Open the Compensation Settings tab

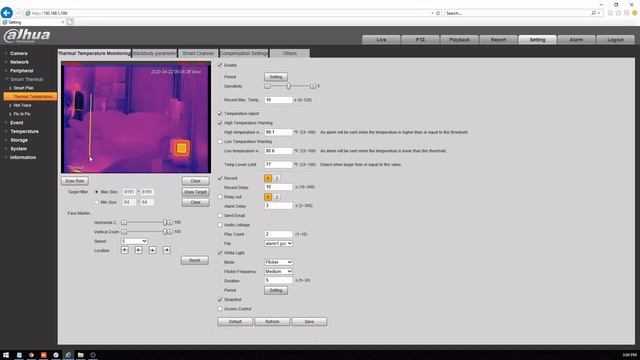pyautogui.click(x=244, y=53)
